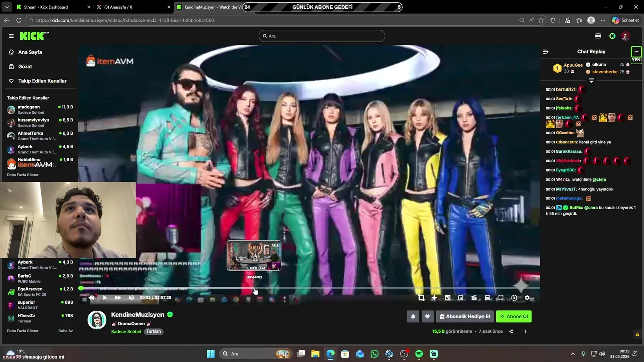Open WhatsApp from the taskbar

click(374, 354)
